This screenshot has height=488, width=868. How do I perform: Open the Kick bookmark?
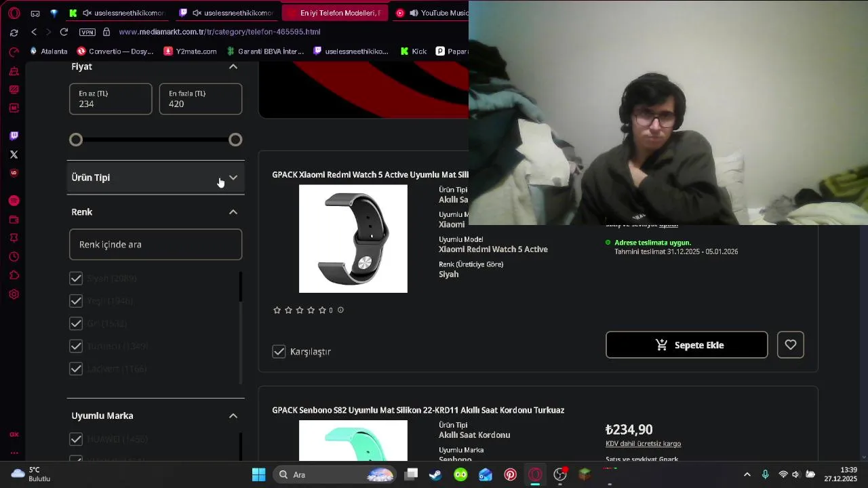[x=414, y=52]
